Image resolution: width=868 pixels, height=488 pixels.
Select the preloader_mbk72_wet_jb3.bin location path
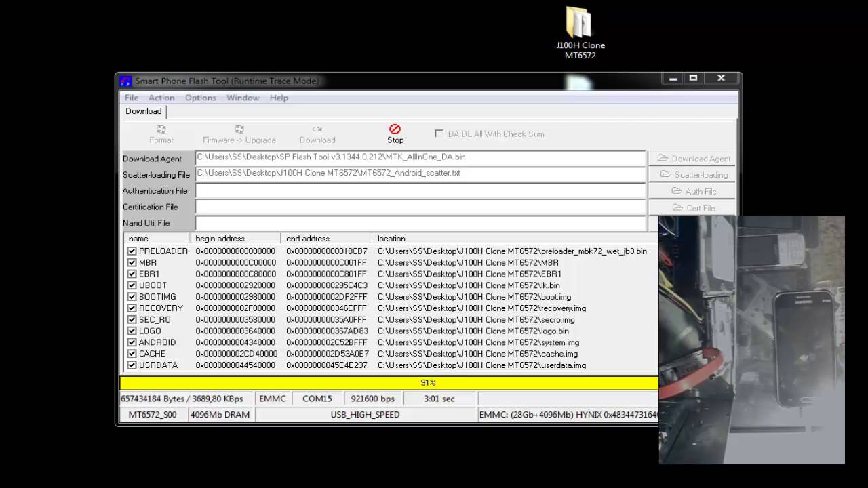pos(512,251)
